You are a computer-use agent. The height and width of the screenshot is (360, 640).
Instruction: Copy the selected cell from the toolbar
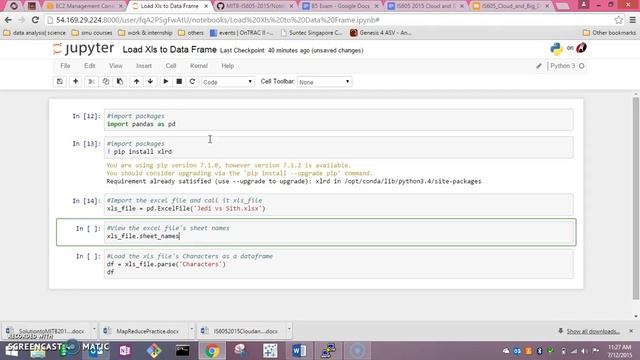point(106,82)
